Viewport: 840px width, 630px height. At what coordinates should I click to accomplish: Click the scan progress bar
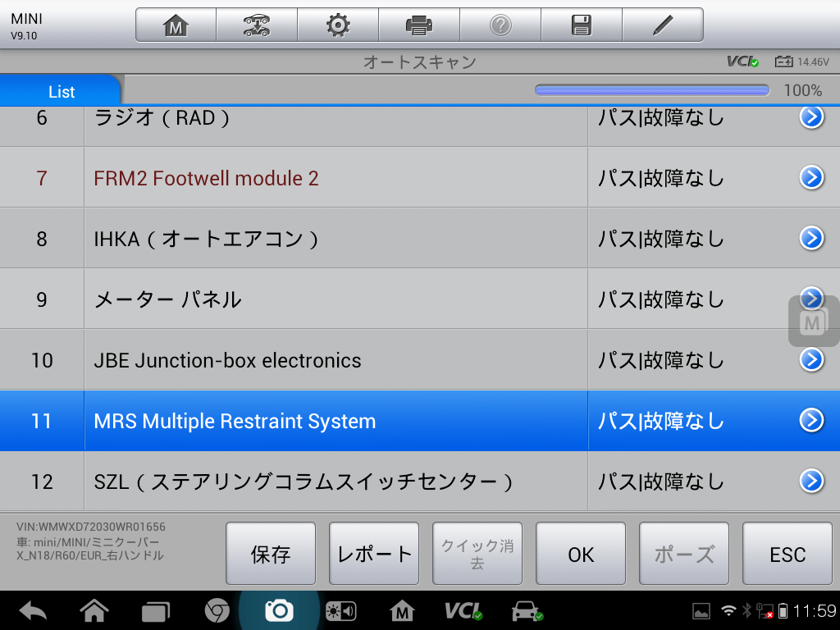(652, 90)
